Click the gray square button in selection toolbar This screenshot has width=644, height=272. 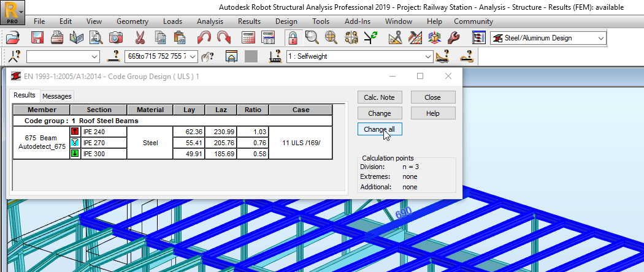point(251,56)
